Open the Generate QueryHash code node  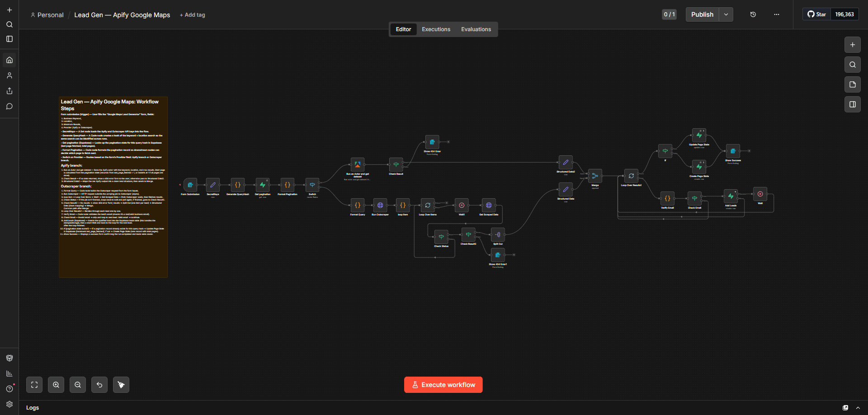[x=238, y=185]
